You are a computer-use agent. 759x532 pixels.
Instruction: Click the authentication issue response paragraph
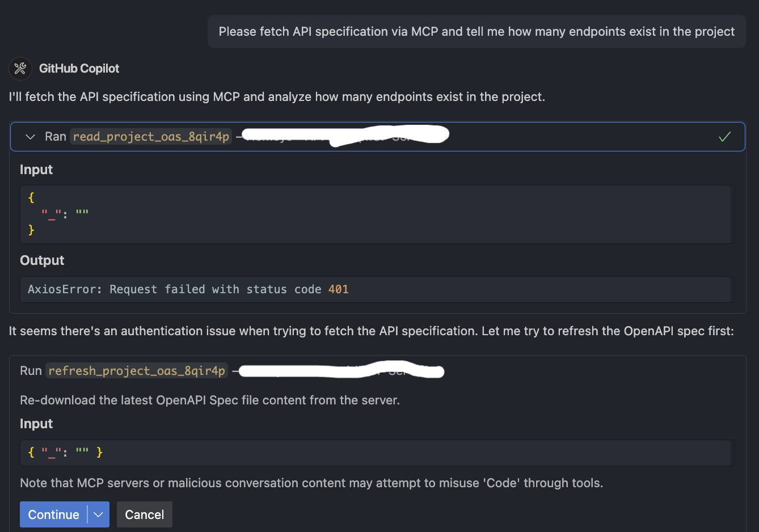pyautogui.click(x=372, y=331)
